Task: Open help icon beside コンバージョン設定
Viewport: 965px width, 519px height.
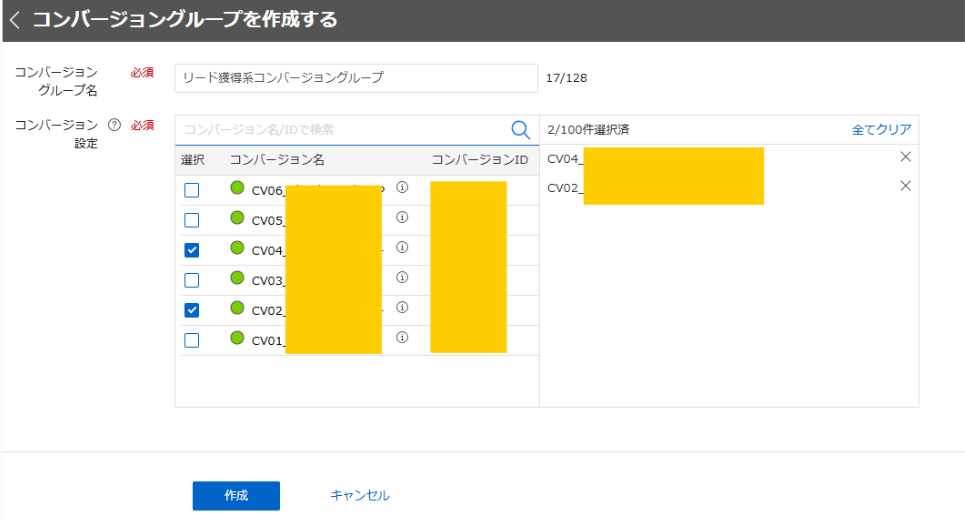Action: [x=114, y=126]
